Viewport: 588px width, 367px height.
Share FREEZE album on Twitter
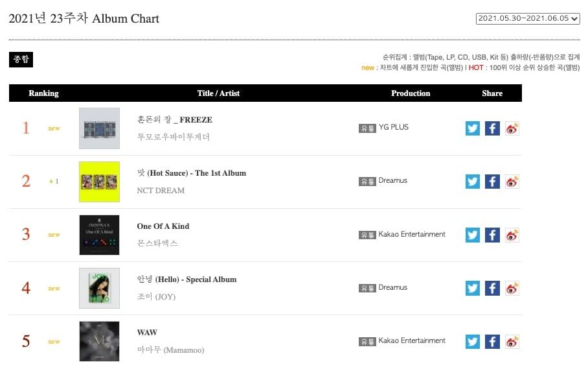coord(473,128)
